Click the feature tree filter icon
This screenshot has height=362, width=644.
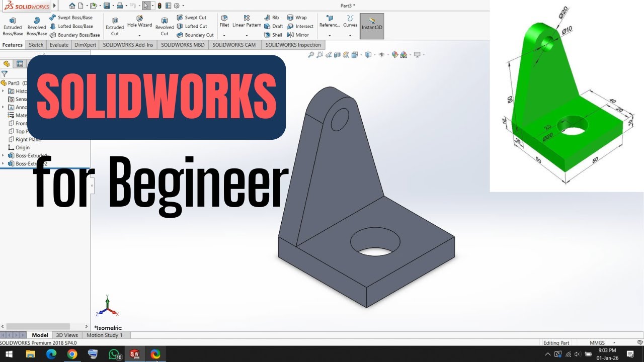5,74
